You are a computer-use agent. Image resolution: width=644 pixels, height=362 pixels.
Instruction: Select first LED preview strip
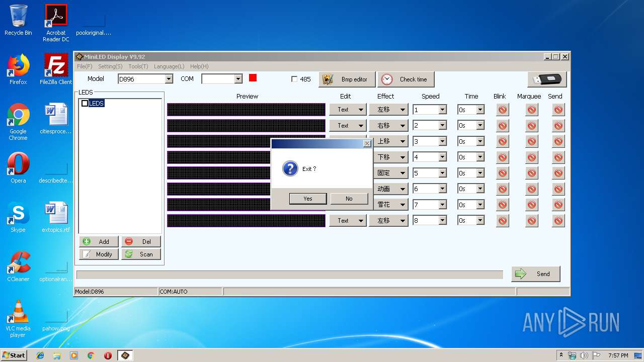(246, 110)
